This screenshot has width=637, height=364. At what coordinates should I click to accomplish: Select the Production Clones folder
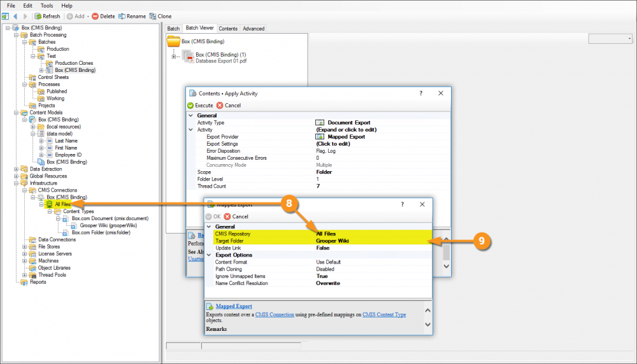(x=74, y=63)
